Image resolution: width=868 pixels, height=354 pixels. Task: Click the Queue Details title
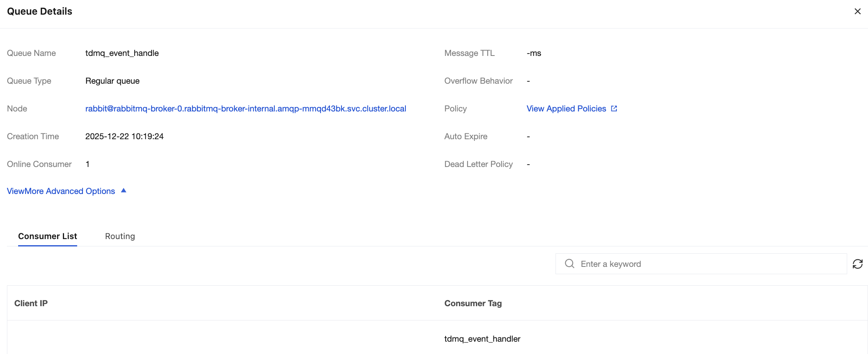(39, 12)
